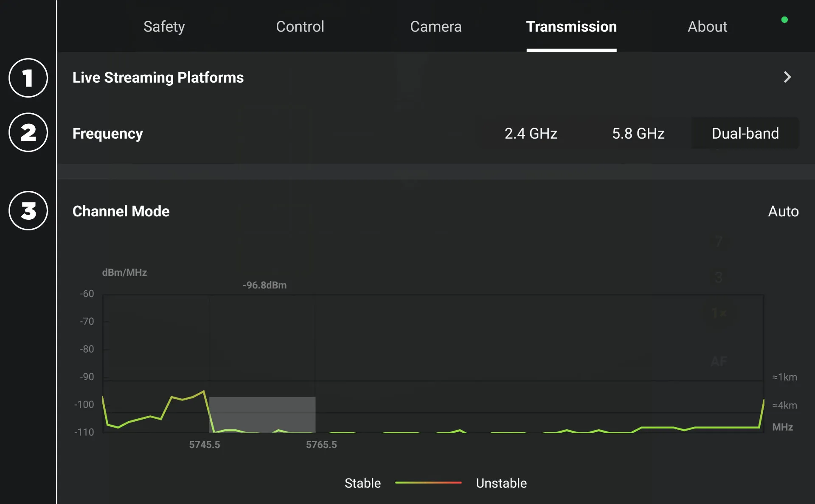Open the About tab
Viewport: 815px width, 504px height.
pyautogui.click(x=707, y=26)
